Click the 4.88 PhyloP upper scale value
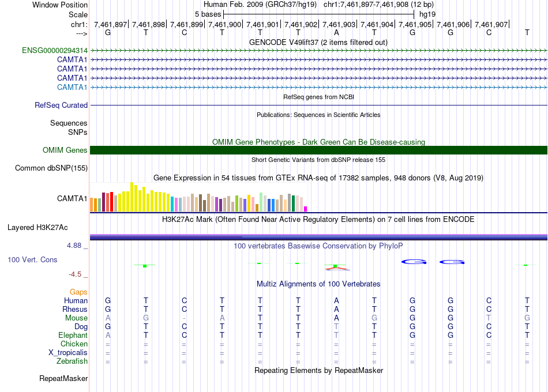548x392 pixels. click(x=74, y=246)
